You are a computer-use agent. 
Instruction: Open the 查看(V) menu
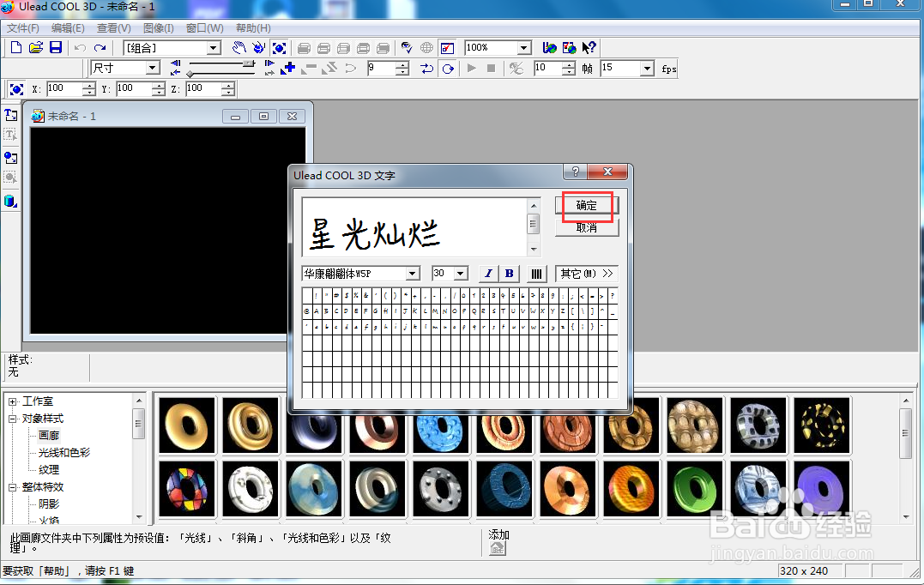pyautogui.click(x=114, y=28)
